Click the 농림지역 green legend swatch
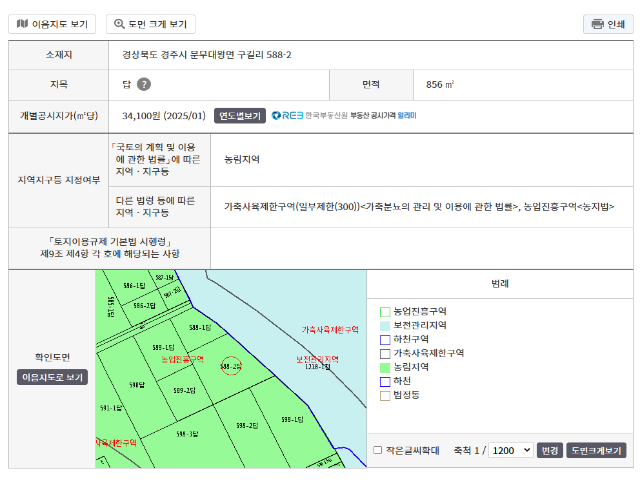640x480 pixels. click(385, 368)
